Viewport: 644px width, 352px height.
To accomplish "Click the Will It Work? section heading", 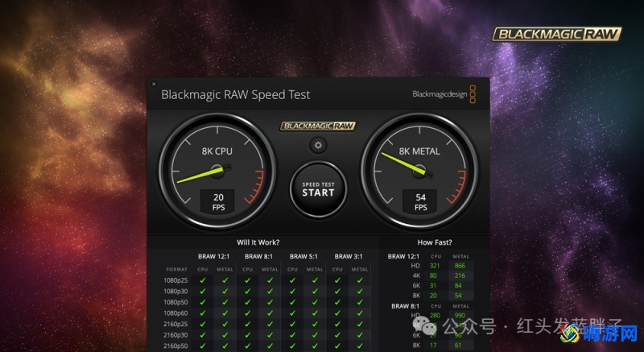I will pos(258,242).
